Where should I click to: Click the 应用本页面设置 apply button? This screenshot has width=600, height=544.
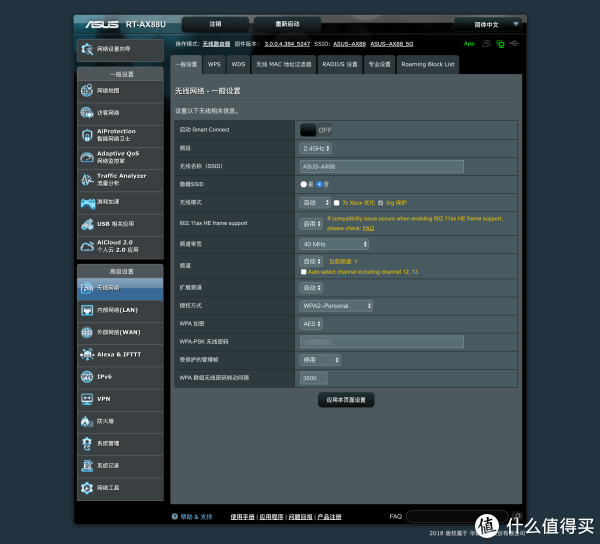click(x=346, y=399)
